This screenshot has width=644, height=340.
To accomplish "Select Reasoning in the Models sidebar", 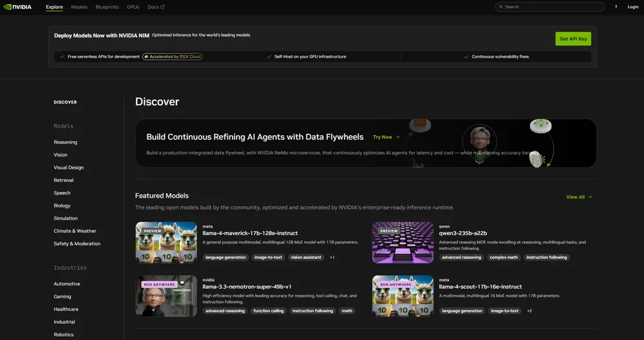I will [65, 142].
